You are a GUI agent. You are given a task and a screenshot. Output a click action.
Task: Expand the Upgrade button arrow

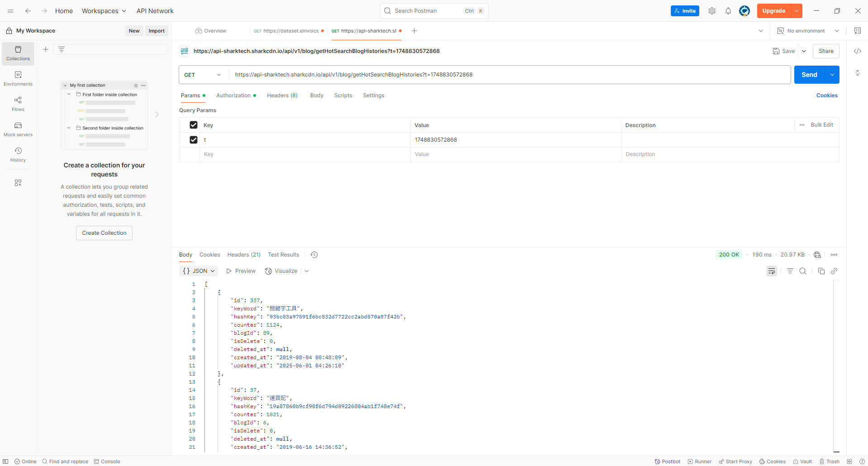point(797,11)
